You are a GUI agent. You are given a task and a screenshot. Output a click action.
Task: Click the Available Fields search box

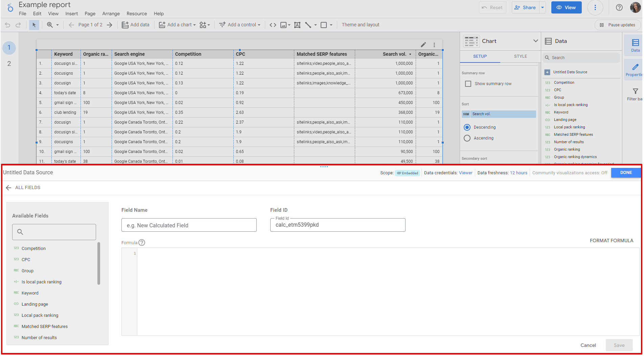point(54,232)
